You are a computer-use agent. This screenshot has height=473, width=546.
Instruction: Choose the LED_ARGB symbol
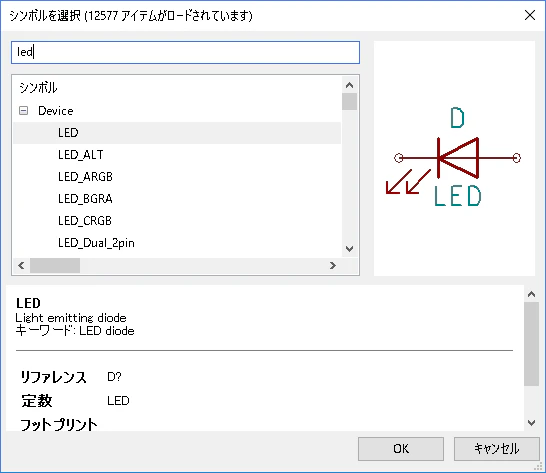click(x=177, y=177)
